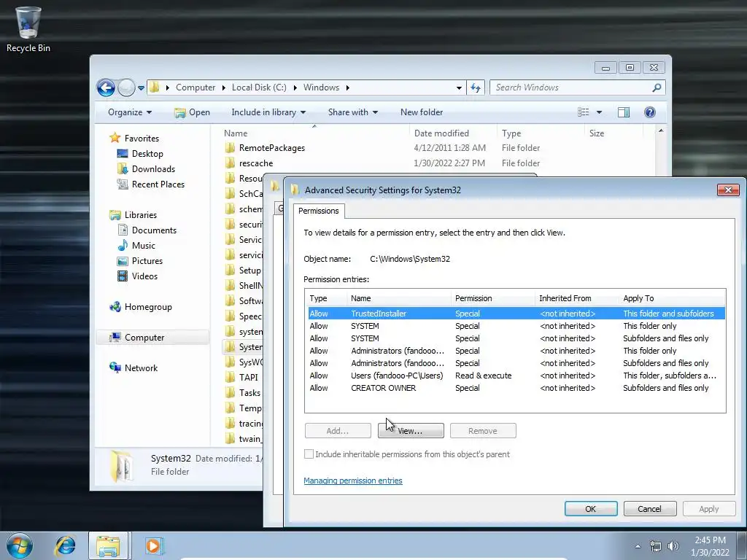Click the Explorer Back navigation arrow
Image resolution: width=747 pixels, height=560 pixels.
106,87
